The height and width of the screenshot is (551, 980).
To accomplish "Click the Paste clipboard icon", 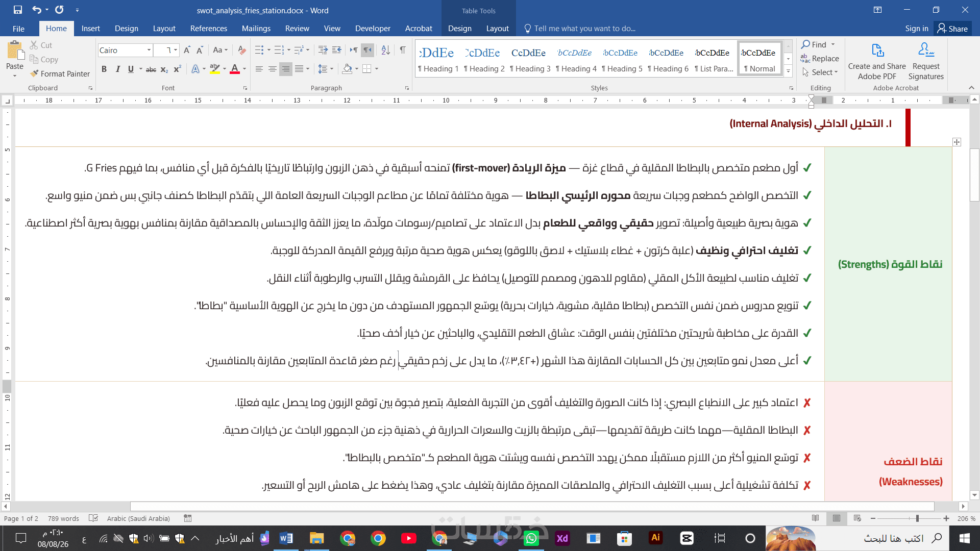I will coord(15,51).
